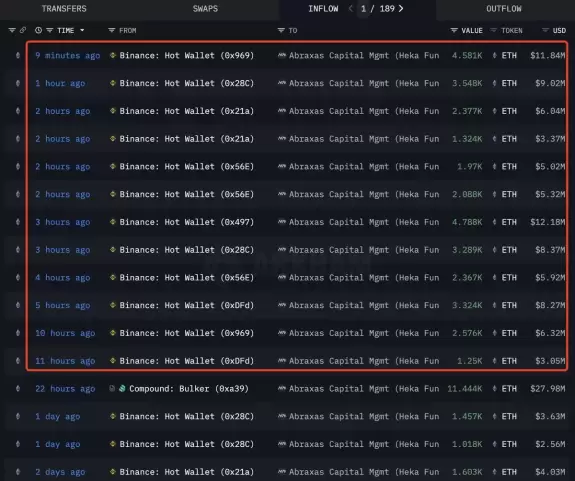Screen dimensions: 575x481
Task: Open the 5 hours ago transaction
Action: point(63,305)
